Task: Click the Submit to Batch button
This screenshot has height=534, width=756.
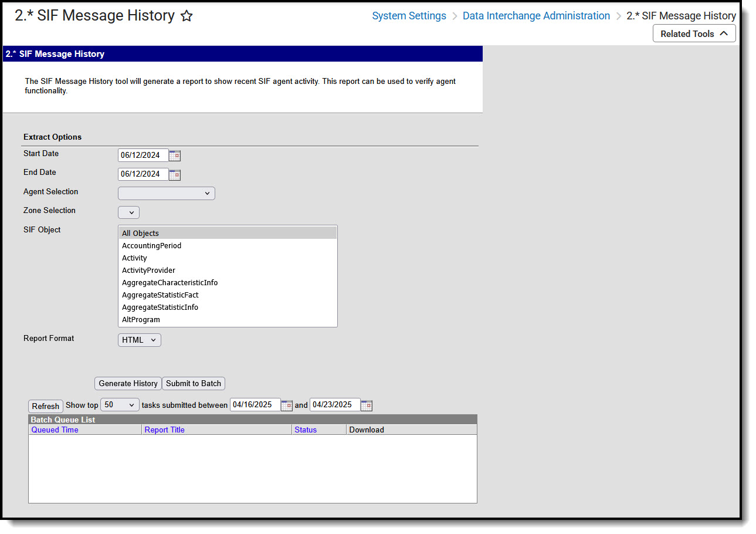Action: [x=194, y=384]
